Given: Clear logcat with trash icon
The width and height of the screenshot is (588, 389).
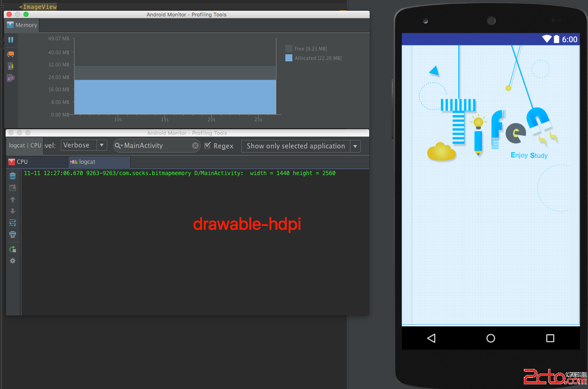Looking at the screenshot, I should click(13, 176).
